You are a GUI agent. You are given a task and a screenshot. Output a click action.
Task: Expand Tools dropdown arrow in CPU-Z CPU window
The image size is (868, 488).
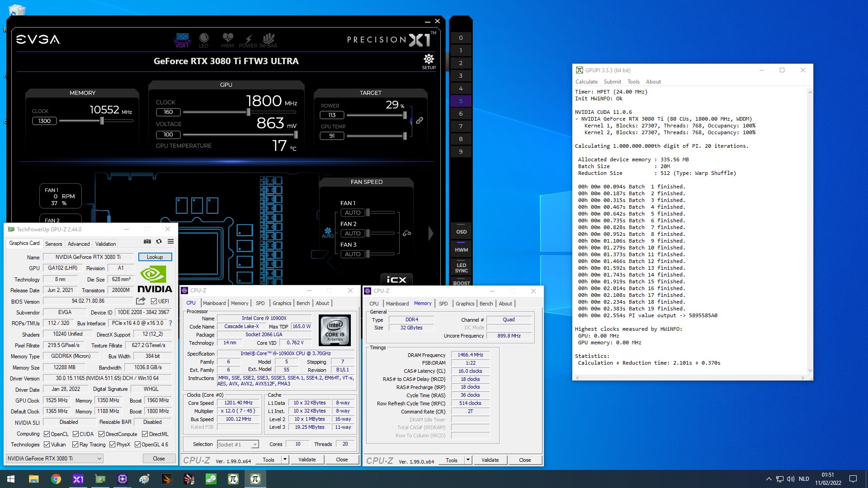pyautogui.click(x=285, y=460)
